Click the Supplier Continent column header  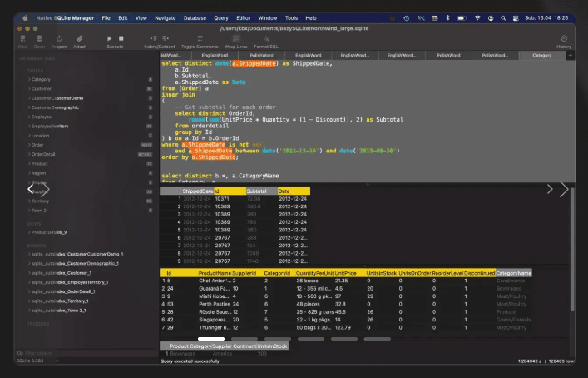coord(235,346)
